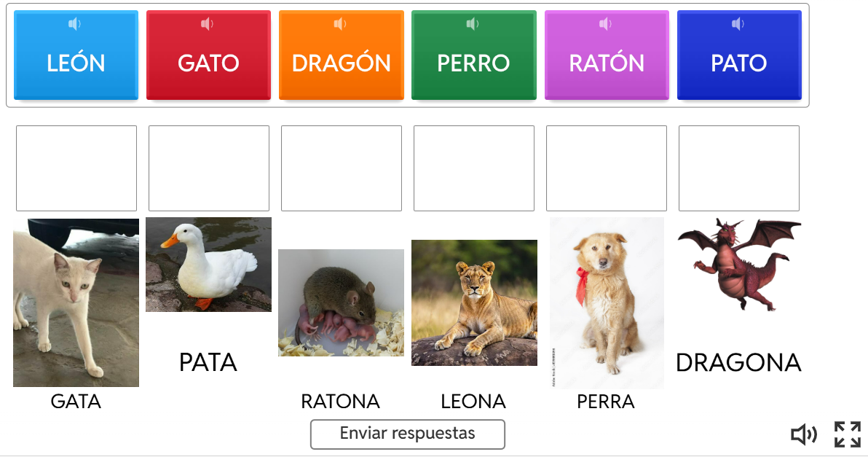The height and width of the screenshot is (457, 868).
Task: Play audio on the LEÓN card speaker icon
Action: pyautogui.click(x=74, y=24)
